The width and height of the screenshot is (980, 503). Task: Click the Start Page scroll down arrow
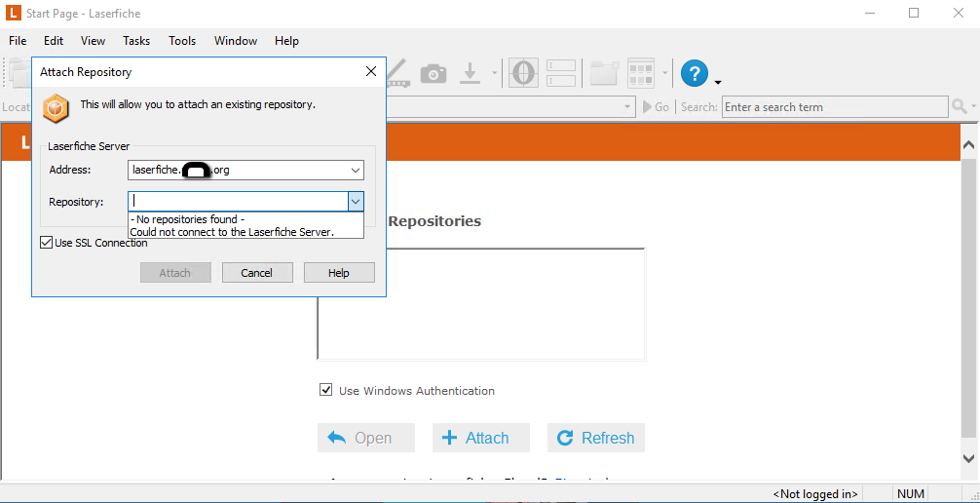coord(968,458)
